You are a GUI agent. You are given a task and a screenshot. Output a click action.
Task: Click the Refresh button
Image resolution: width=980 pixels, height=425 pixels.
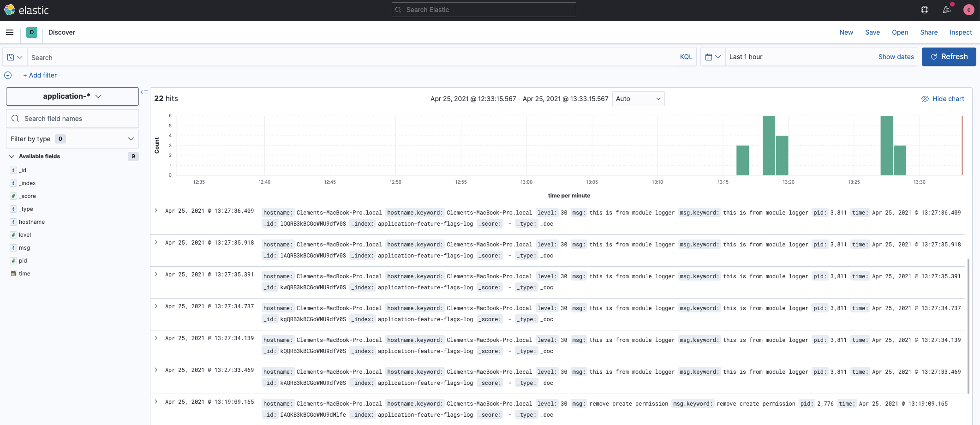coord(949,57)
